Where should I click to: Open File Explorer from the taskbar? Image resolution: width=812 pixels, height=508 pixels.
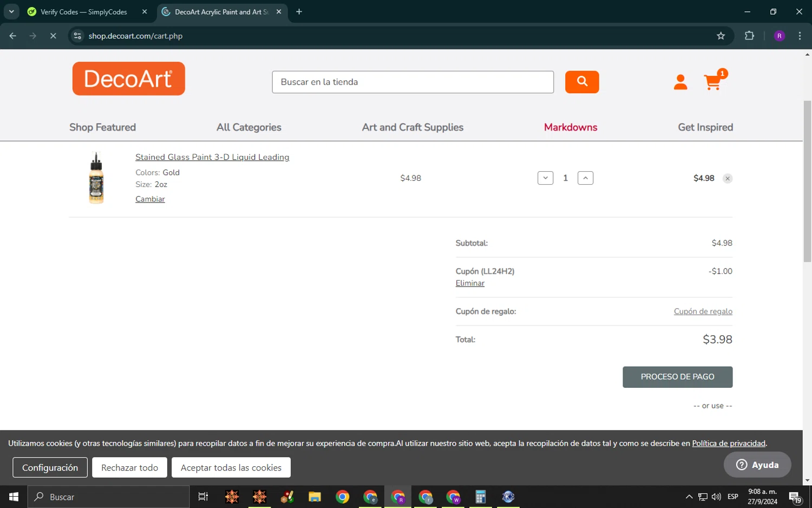[315, 497]
